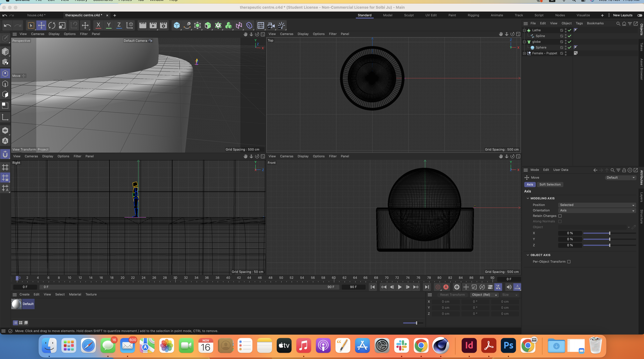Open Orientation dropdown showing Axis
The height and width of the screenshot is (359, 644).
click(x=597, y=210)
